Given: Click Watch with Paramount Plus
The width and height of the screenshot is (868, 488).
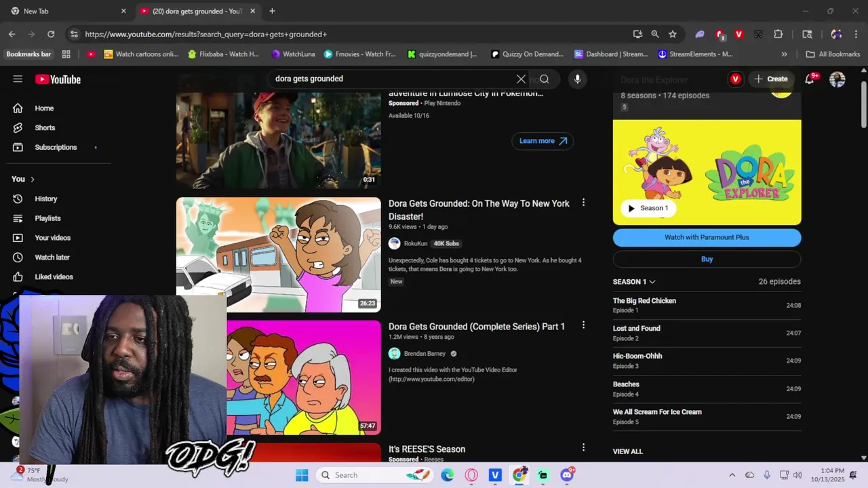Looking at the screenshot, I should [x=707, y=237].
